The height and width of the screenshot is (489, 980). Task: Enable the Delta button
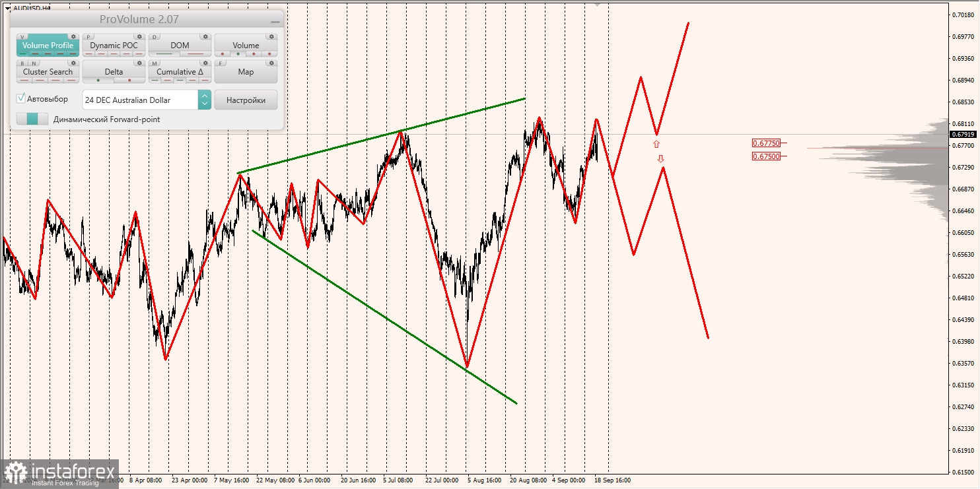pyautogui.click(x=114, y=71)
